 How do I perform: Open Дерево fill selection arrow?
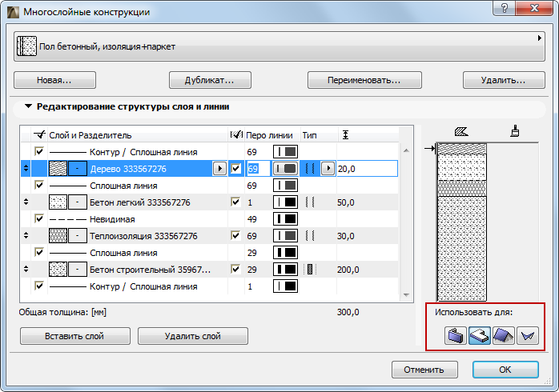tap(219, 169)
